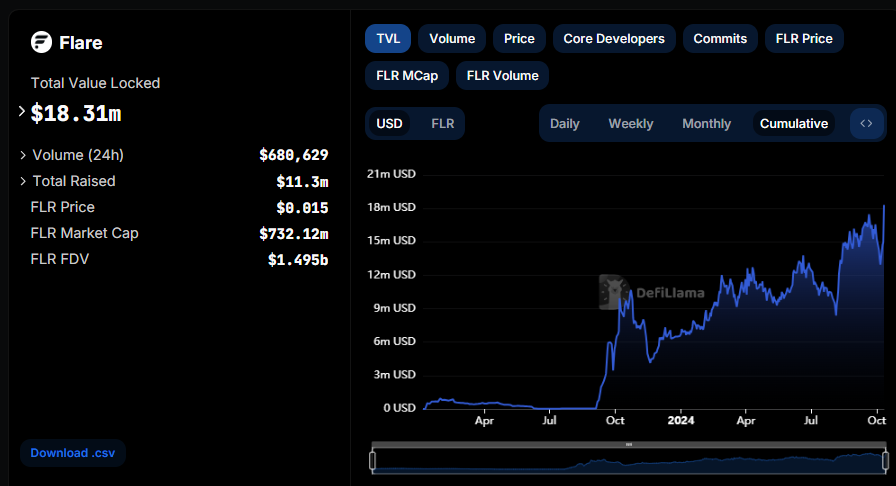Toggle the TVL chart metric
Screen dimensions: 896x486
click(388, 39)
